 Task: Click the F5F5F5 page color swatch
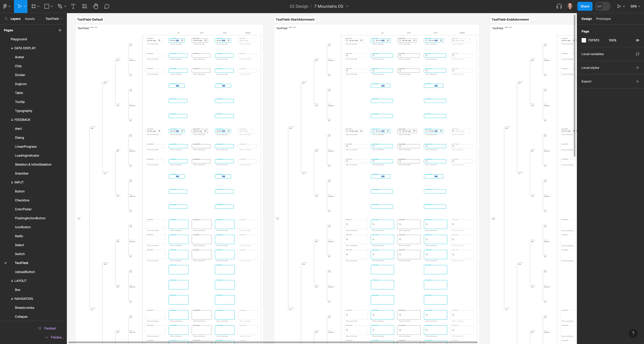(x=584, y=40)
